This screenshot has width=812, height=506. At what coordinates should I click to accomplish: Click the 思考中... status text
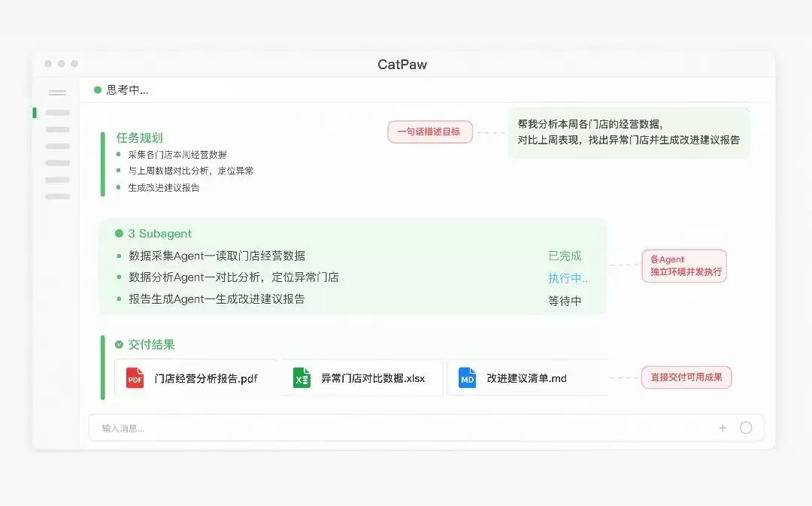tap(127, 90)
